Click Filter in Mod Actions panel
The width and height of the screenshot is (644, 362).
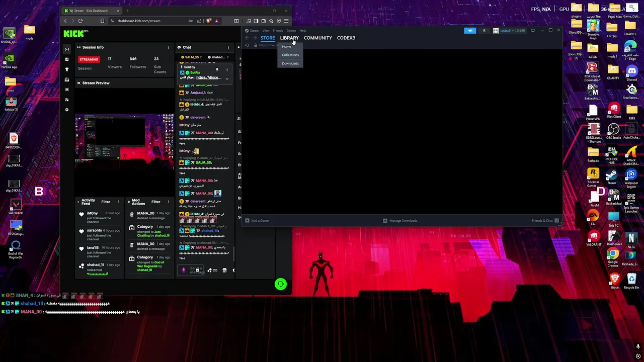(156, 202)
